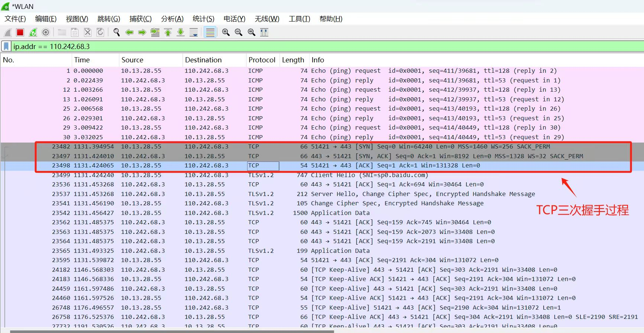Viewport: 644px width, 333px height.
Task: Sort by the Length column header
Action: (x=294, y=60)
